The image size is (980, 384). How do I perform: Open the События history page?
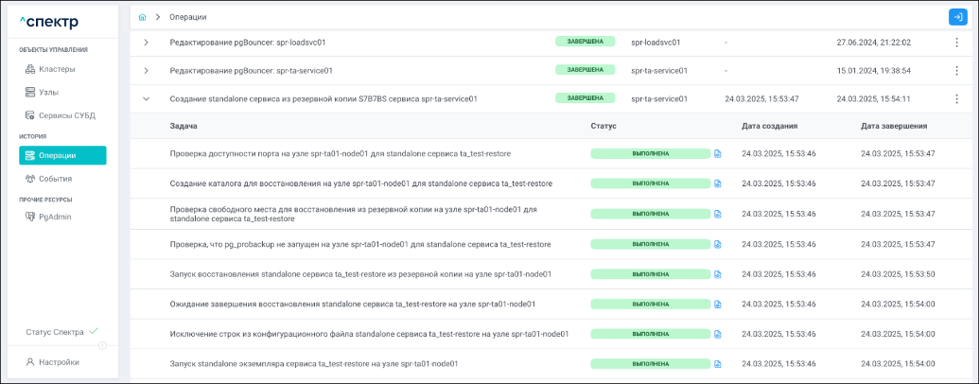(x=55, y=178)
